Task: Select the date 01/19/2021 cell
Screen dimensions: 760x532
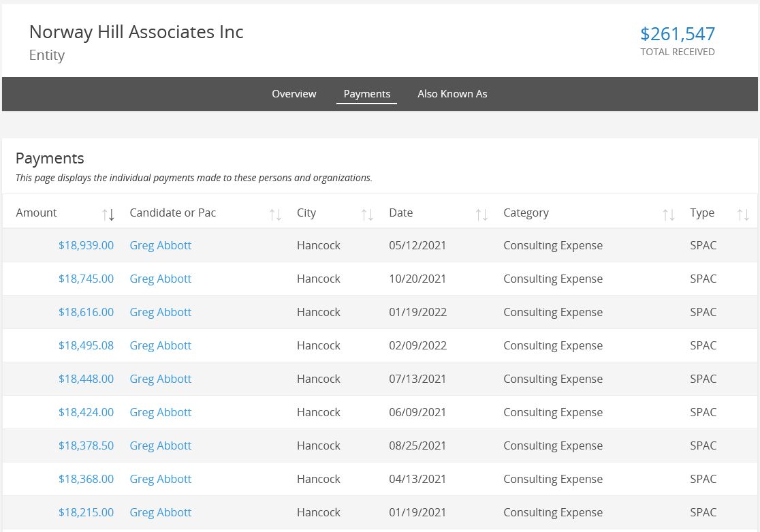Action: [x=417, y=513]
